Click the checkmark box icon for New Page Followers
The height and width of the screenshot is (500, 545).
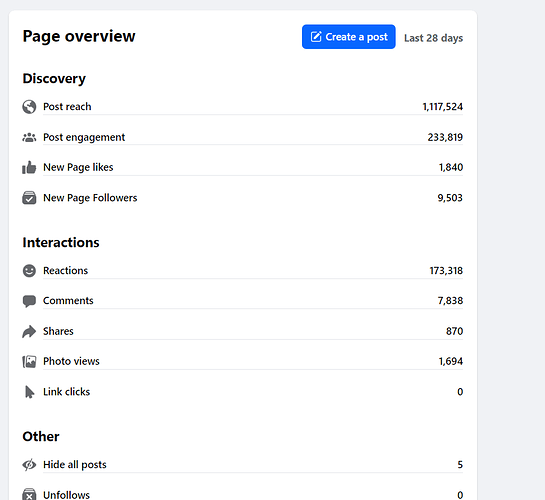29,198
